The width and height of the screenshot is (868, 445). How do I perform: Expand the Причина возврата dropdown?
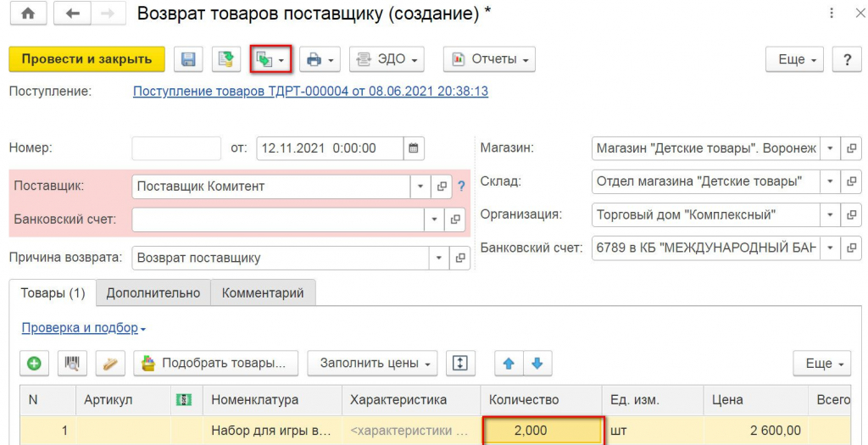(439, 258)
